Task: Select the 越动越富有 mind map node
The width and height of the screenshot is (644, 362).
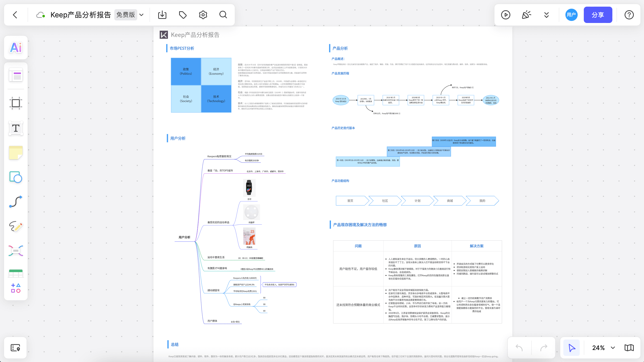Action: (x=213, y=290)
